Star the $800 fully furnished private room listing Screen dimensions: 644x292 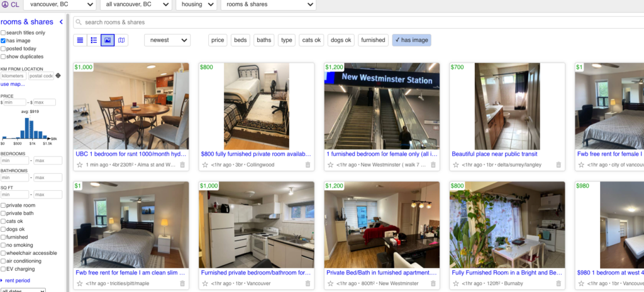(x=205, y=165)
